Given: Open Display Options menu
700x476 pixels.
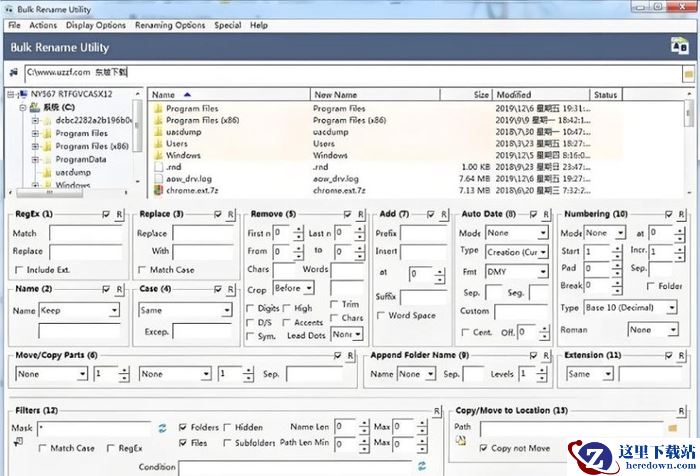Looking at the screenshot, I should [96, 25].
